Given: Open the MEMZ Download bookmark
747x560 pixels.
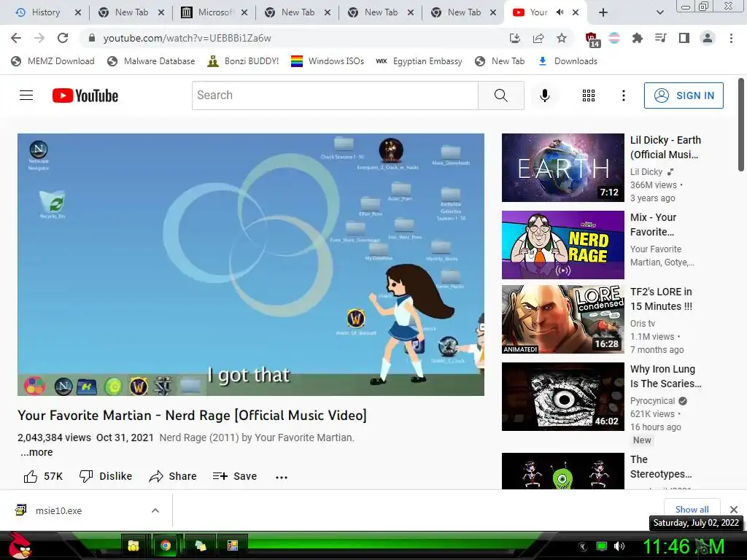Looking at the screenshot, I should 53,61.
